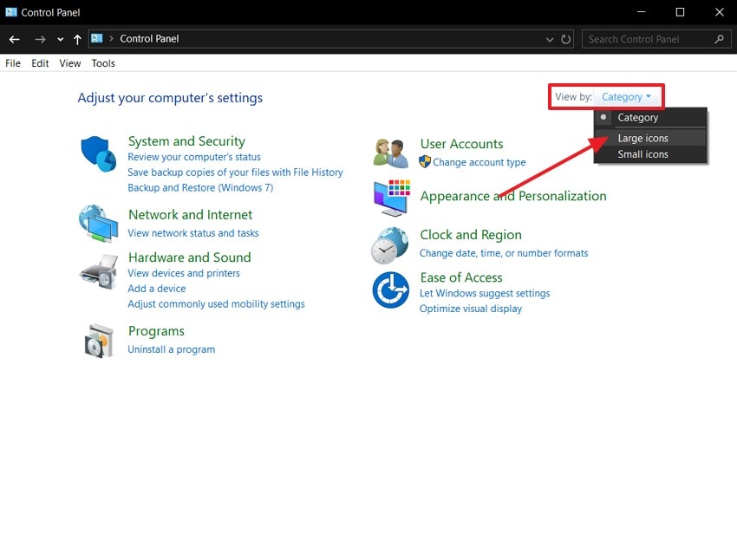
Task: Open Hardware and Sound category
Action: click(189, 257)
